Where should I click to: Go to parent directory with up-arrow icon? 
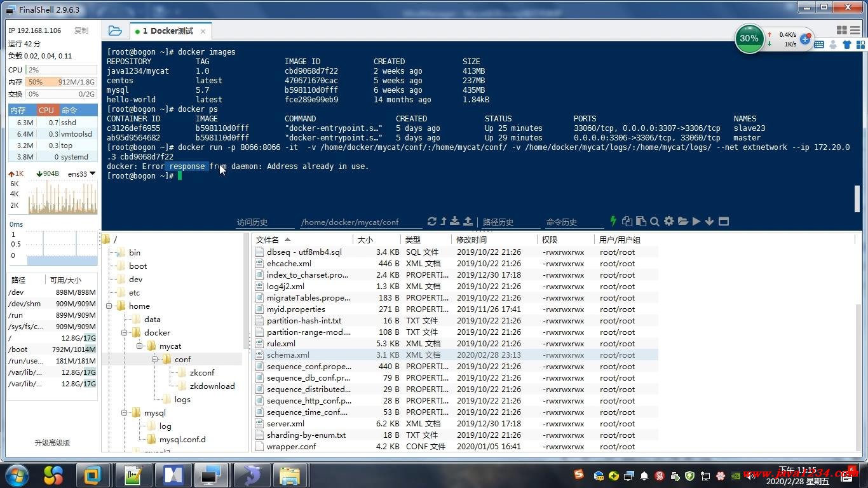point(444,221)
